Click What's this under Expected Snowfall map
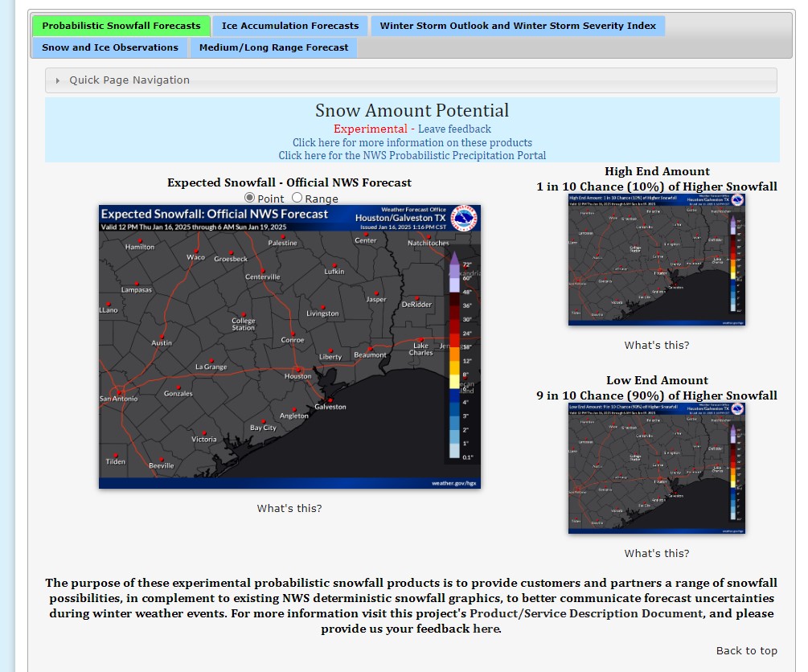Viewport: 808px width, 672px height. pyautogui.click(x=289, y=508)
